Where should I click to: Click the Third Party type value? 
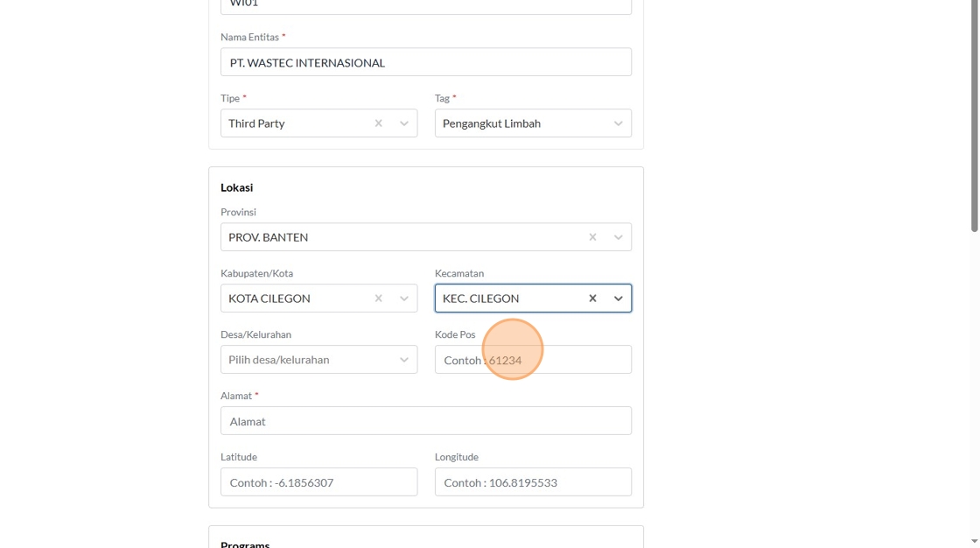(256, 123)
